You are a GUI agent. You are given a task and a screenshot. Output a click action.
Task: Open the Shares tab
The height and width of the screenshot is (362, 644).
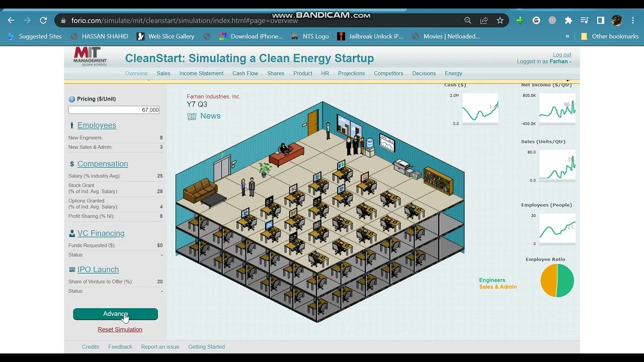pos(276,73)
